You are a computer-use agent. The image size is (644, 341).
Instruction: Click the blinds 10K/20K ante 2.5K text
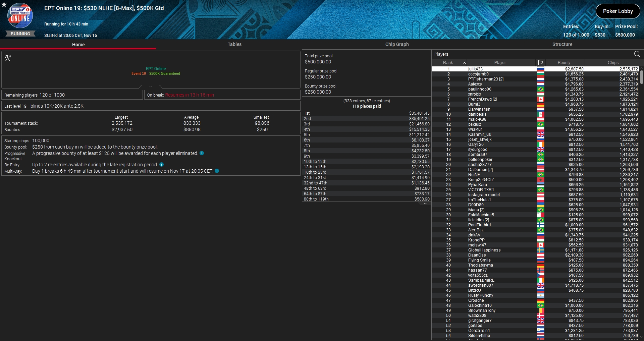[57, 106]
